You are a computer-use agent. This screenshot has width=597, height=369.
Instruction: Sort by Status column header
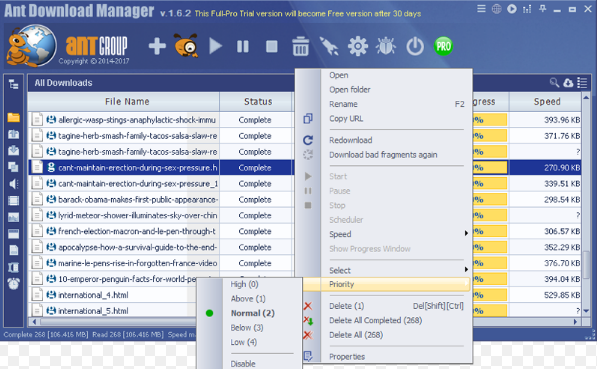257,102
